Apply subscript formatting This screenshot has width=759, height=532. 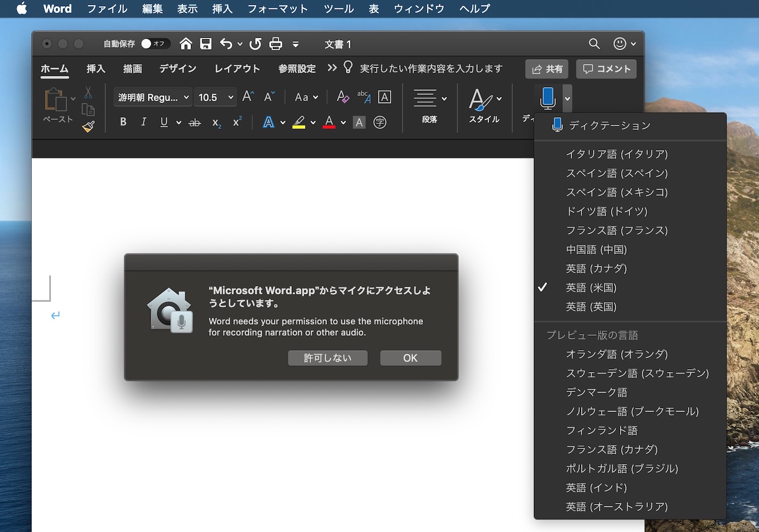(x=217, y=123)
